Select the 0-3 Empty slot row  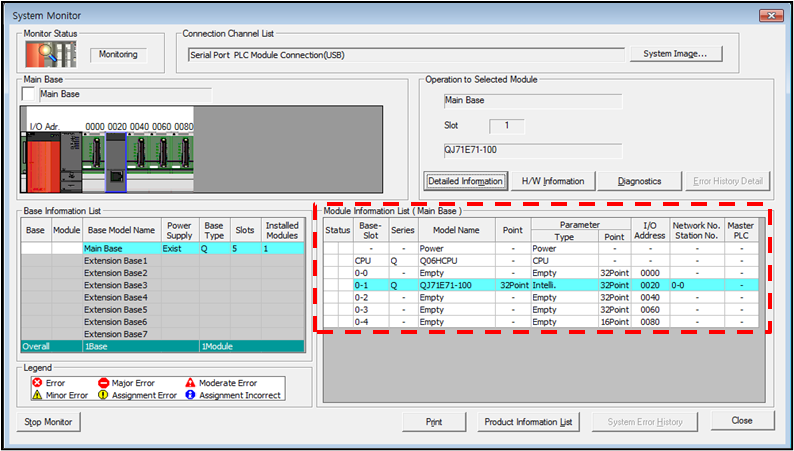[x=541, y=309]
